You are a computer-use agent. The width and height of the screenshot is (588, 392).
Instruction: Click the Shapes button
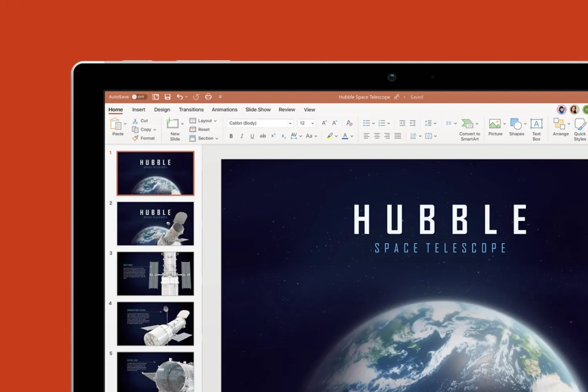(516, 128)
